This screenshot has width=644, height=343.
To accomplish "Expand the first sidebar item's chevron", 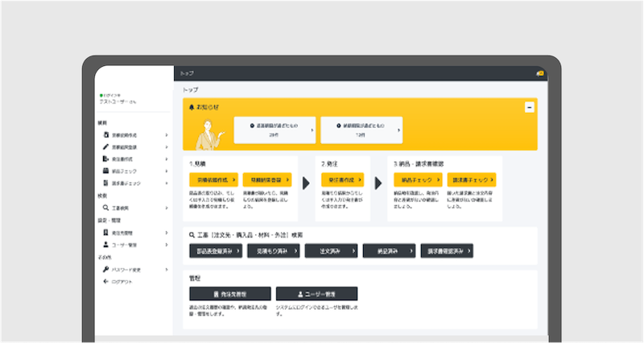I will [167, 135].
